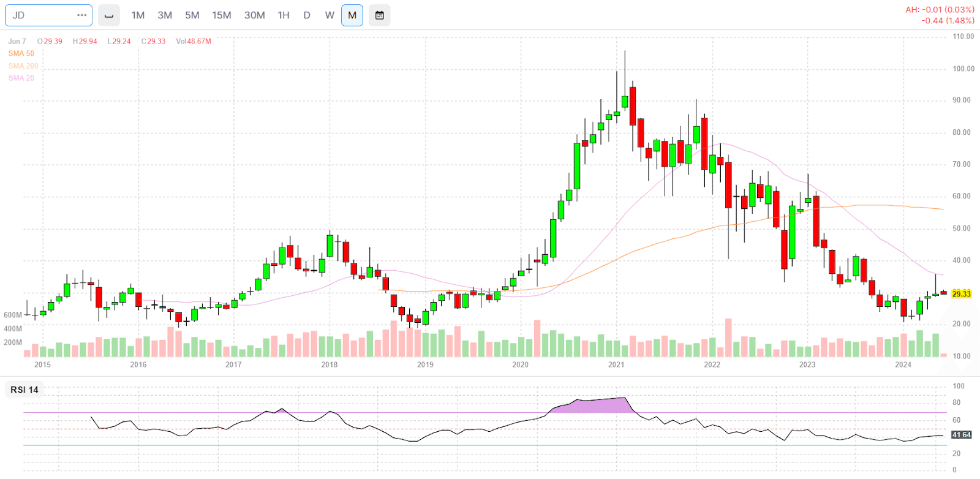Screen dimensions: 980x479
Task: Open the calendar date picker icon
Action: coord(380,15)
